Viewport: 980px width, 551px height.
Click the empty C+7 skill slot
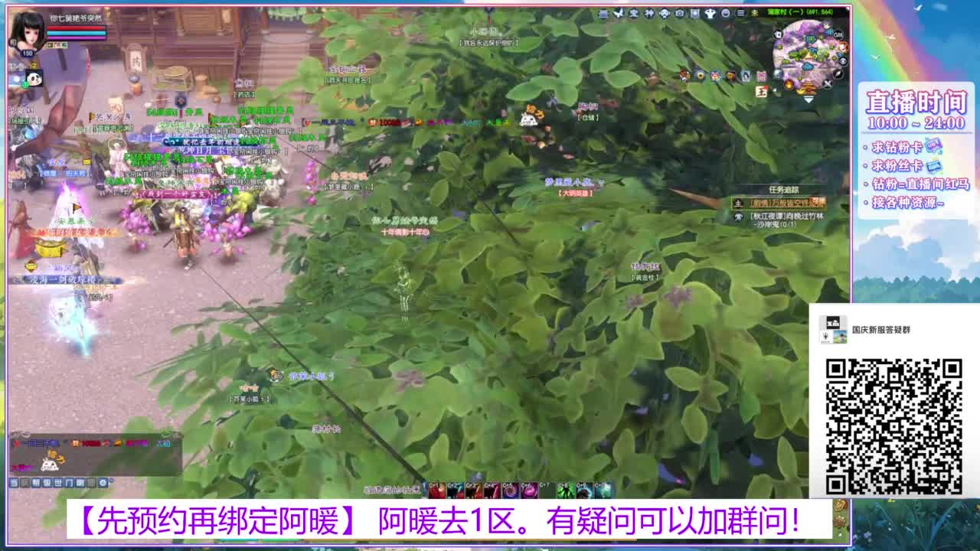pyautogui.click(x=547, y=491)
